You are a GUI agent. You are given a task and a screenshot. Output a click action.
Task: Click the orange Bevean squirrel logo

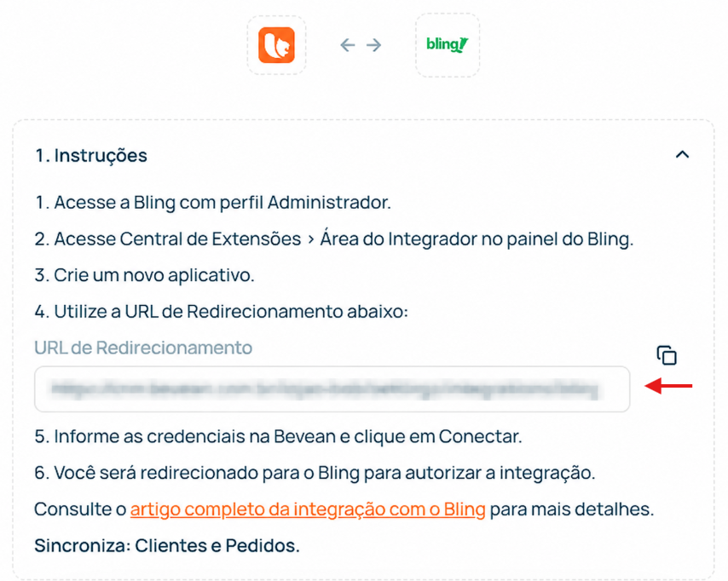[277, 45]
